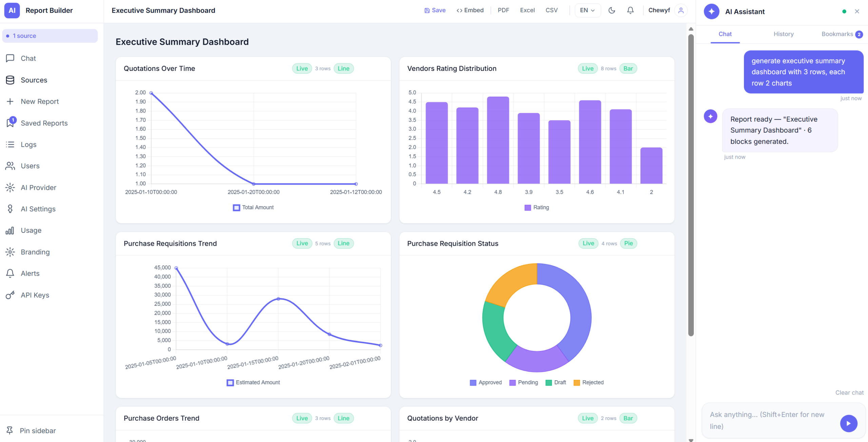Click the user profile avatar icon
The height and width of the screenshot is (442, 868).
681,11
